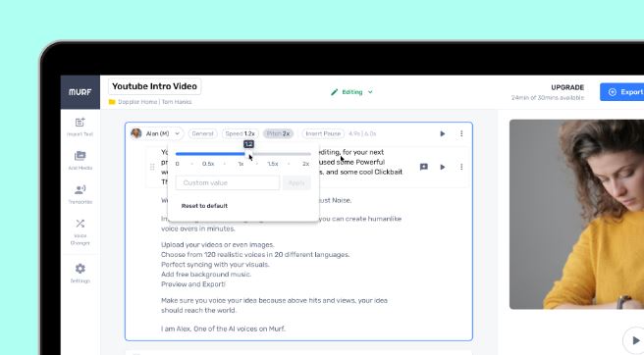Image resolution: width=644 pixels, height=355 pixels.
Task: Click the 0.5x mark on slider
Action: click(x=208, y=164)
